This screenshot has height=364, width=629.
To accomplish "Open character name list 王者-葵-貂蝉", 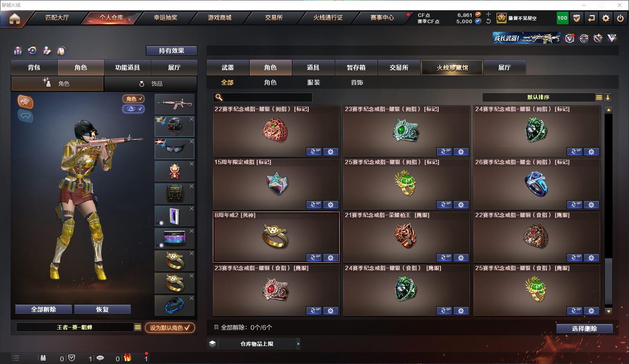I will [137, 327].
